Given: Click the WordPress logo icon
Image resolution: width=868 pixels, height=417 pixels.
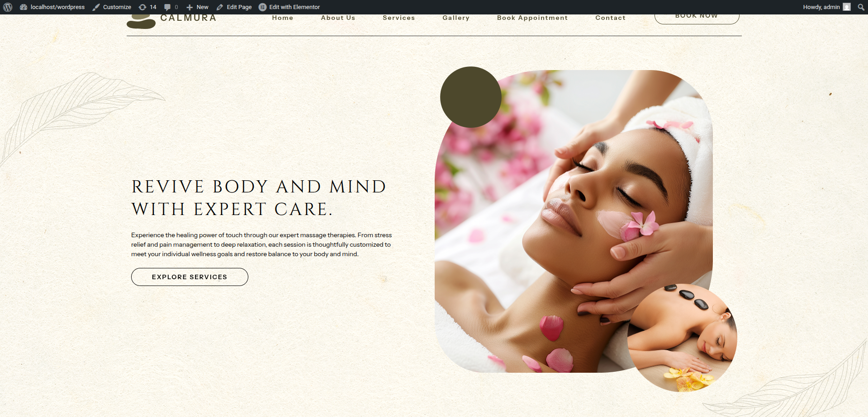Looking at the screenshot, I should (8, 7).
